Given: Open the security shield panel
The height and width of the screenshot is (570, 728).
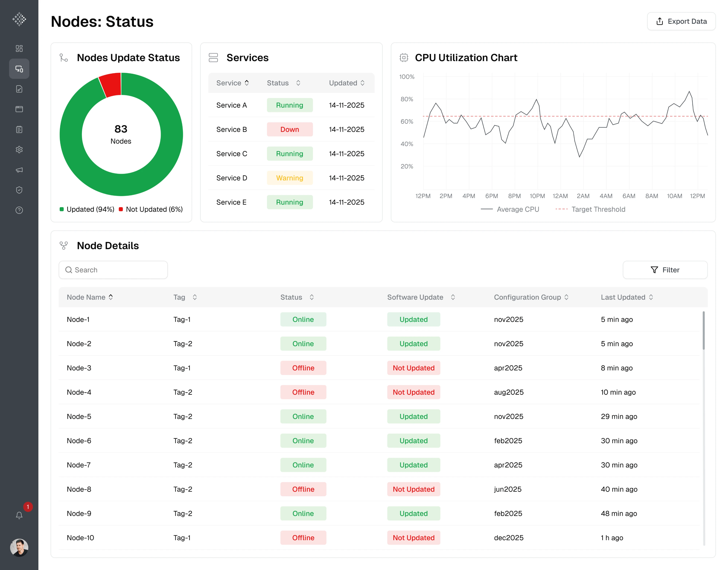Looking at the screenshot, I should [x=19, y=190].
